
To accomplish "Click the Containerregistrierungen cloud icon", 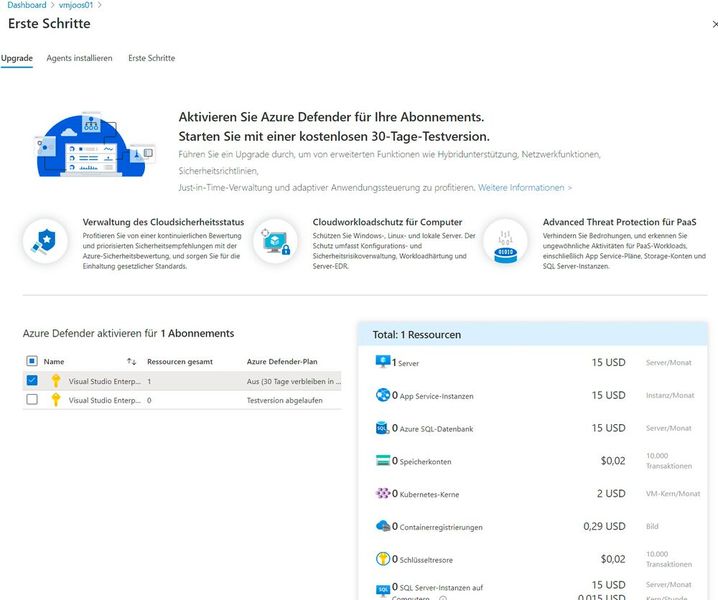I will point(383,526).
